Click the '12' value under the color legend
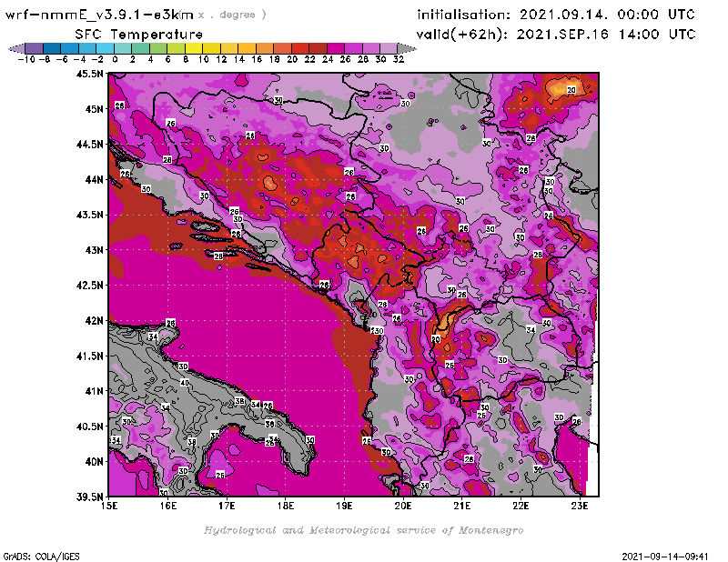This screenshot has height=562, width=728. [221, 59]
